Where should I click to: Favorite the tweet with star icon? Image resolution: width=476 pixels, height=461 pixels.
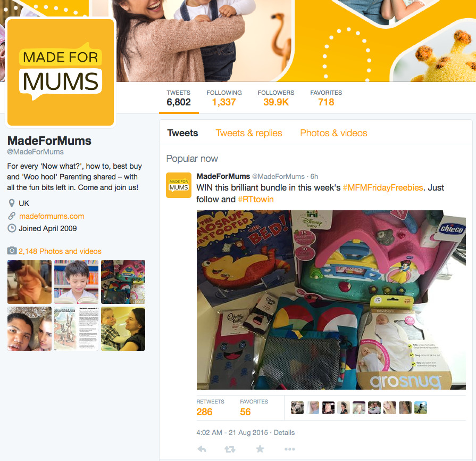click(260, 449)
